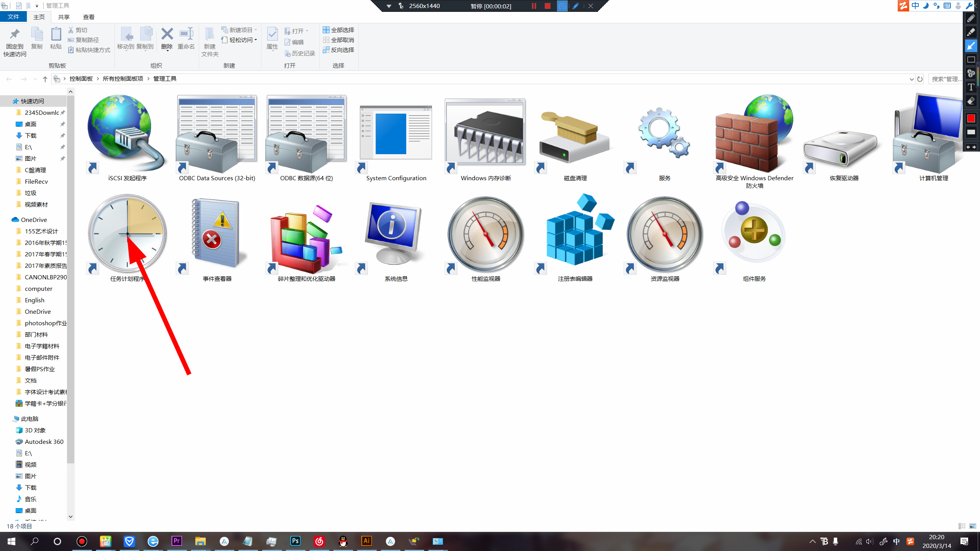This screenshot has width=980, height=551.
Task: Select OneDrive in the navigation pane
Action: (x=34, y=220)
